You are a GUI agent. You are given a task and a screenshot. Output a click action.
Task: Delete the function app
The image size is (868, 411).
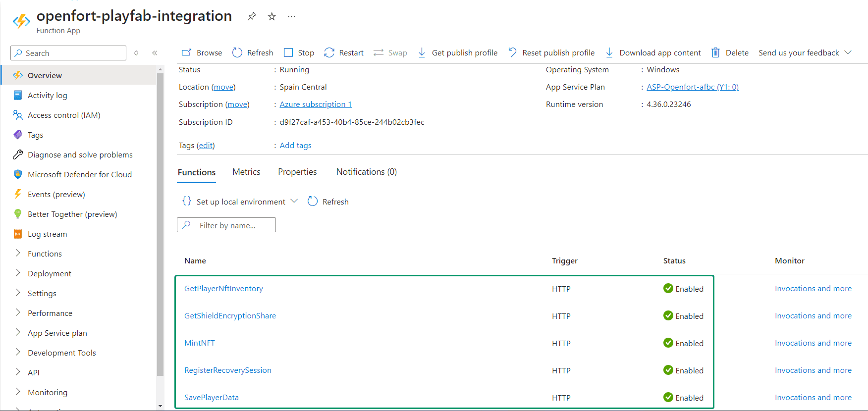tap(730, 52)
